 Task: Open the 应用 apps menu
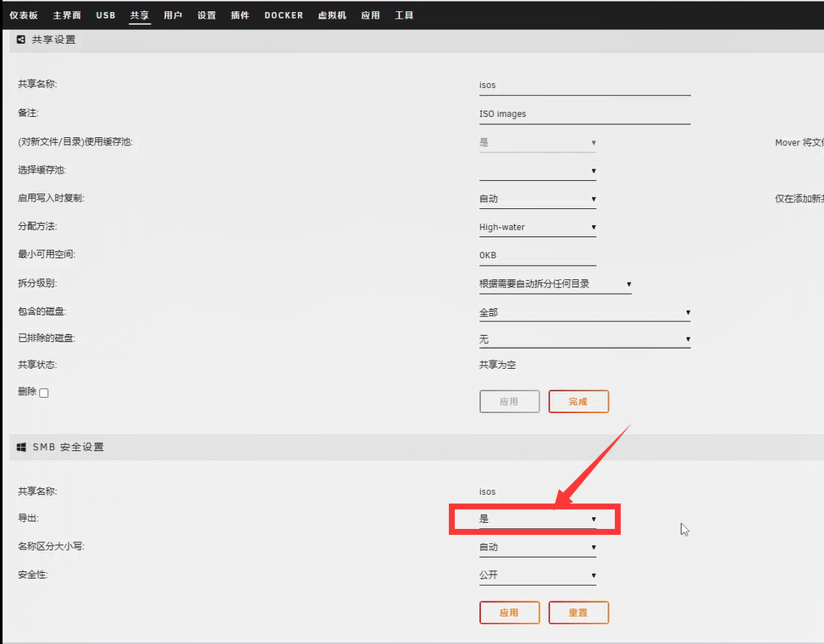[x=370, y=15]
